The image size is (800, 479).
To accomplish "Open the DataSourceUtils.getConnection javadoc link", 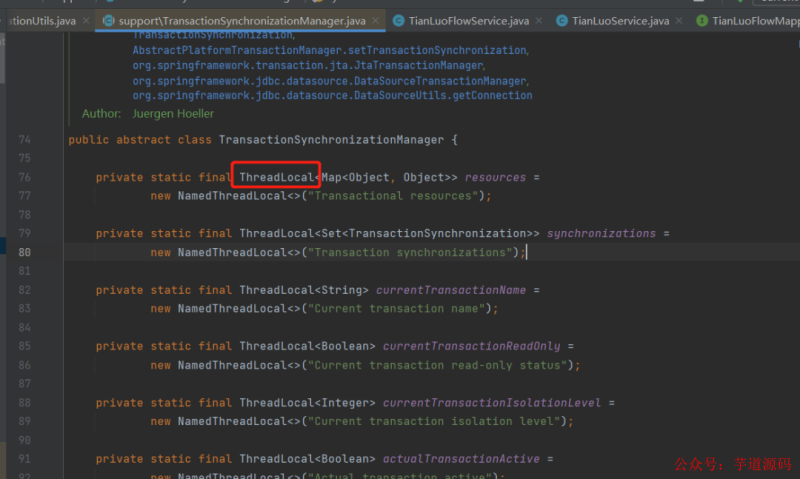I will click(332, 95).
